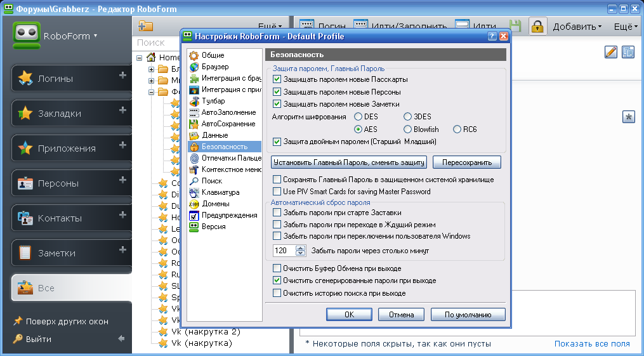Click the pencil edit icon
644x356 pixels.
(611, 52)
